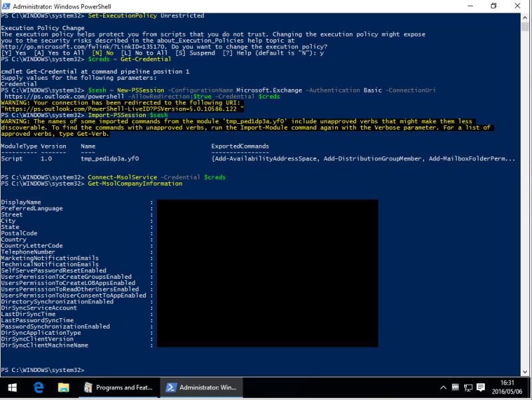
Task: Select the Administrator: Windows PowerShell taskbar icon
Action: 199,387
